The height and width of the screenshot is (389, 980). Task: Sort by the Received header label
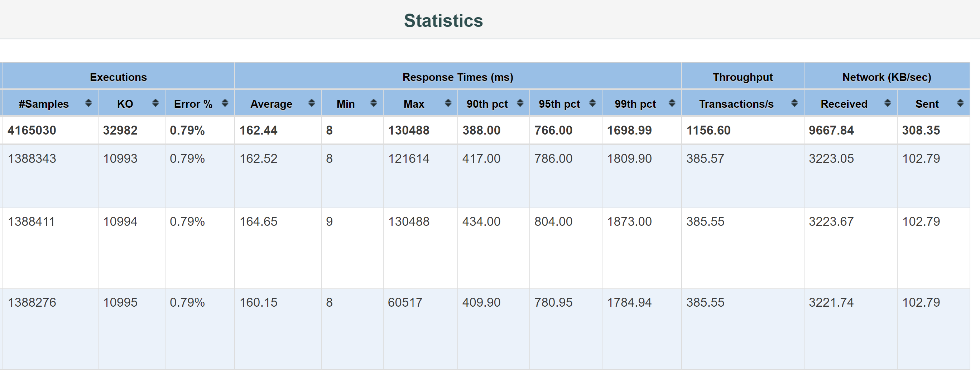coord(844,104)
